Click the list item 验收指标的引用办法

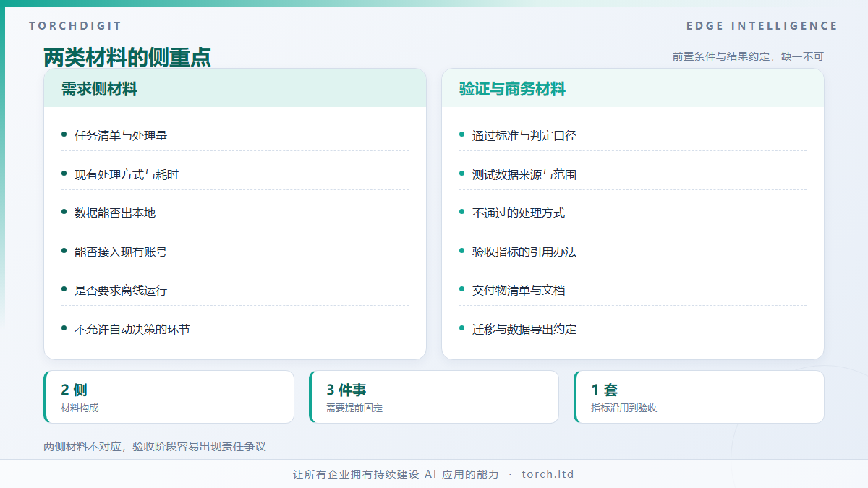tap(524, 252)
